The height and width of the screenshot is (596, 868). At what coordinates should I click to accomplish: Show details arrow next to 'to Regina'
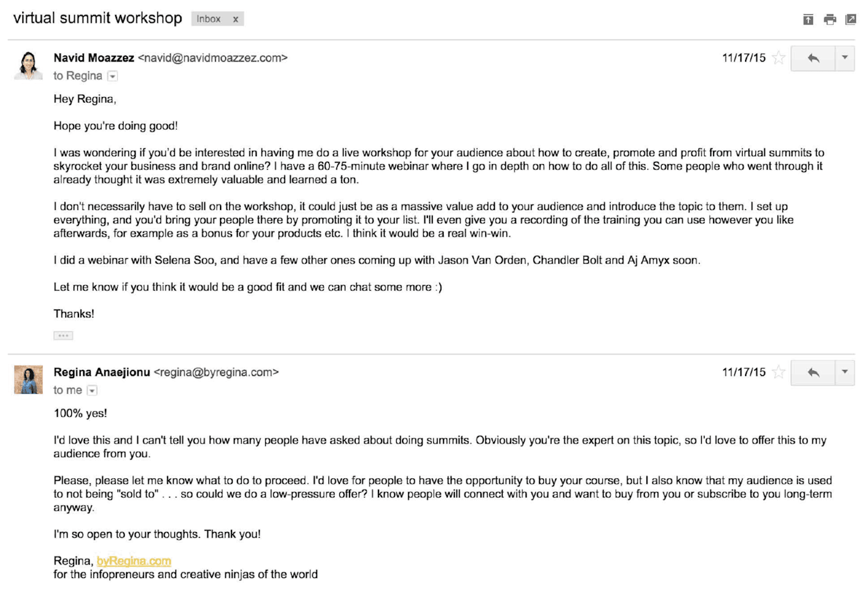tap(113, 76)
